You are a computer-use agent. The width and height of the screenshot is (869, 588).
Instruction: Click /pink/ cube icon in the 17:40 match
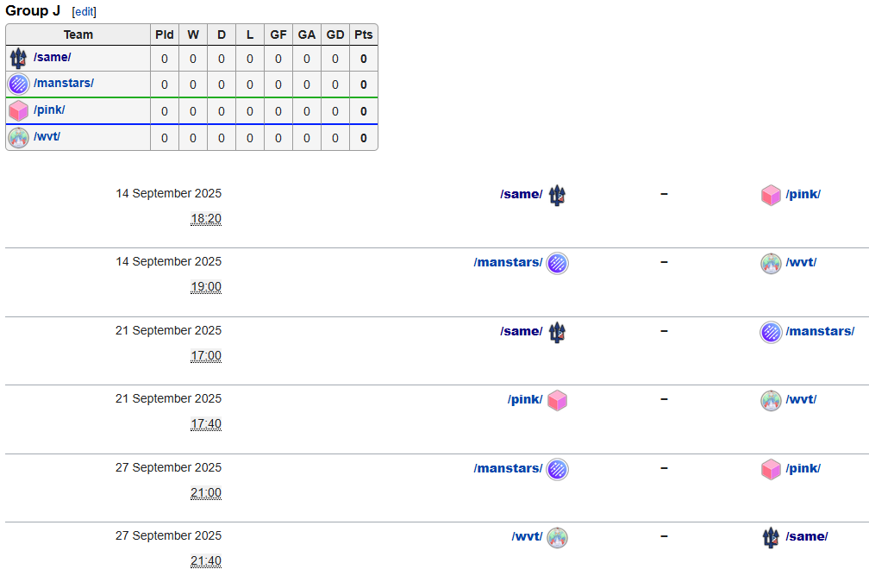[x=558, y=401]
